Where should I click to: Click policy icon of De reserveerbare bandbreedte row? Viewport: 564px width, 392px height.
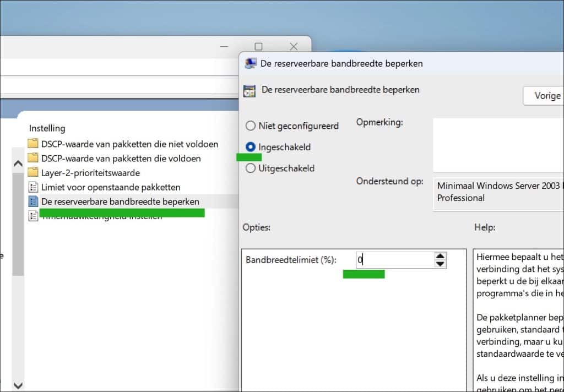pos(33,202)
